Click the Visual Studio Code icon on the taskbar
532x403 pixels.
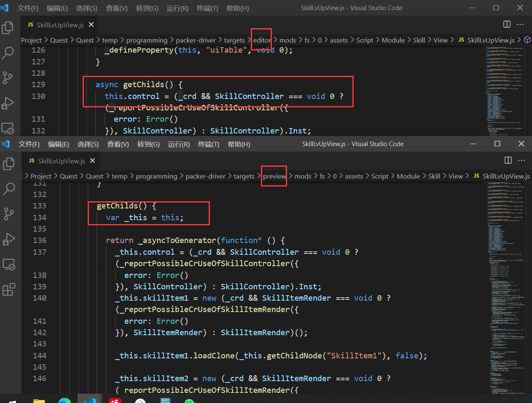pyautogui.click(x=90, y=400)
